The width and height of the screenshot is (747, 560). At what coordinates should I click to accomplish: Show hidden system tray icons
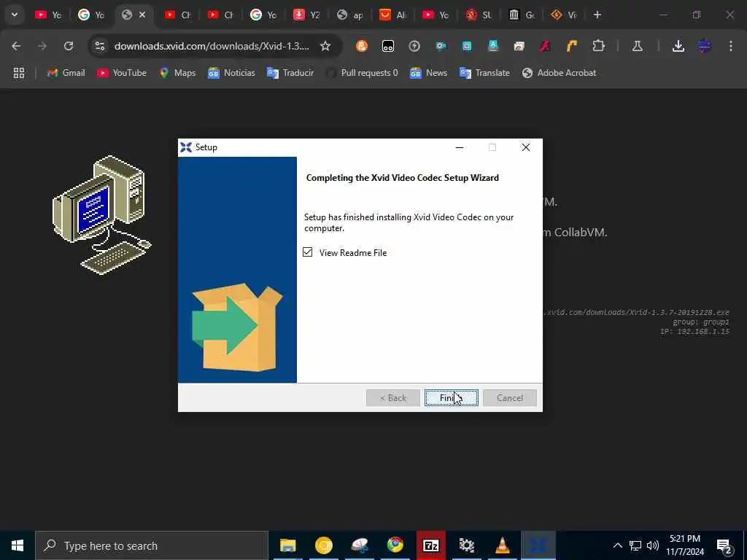[x=617, y=545]
